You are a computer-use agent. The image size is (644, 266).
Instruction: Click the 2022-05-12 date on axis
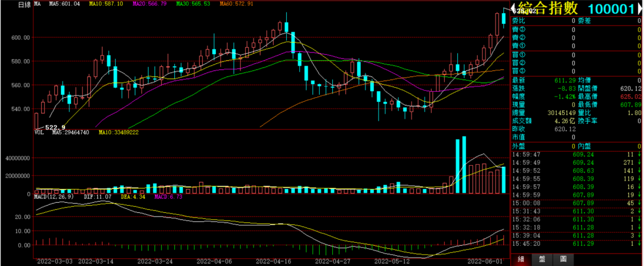[x=392, y=261]
